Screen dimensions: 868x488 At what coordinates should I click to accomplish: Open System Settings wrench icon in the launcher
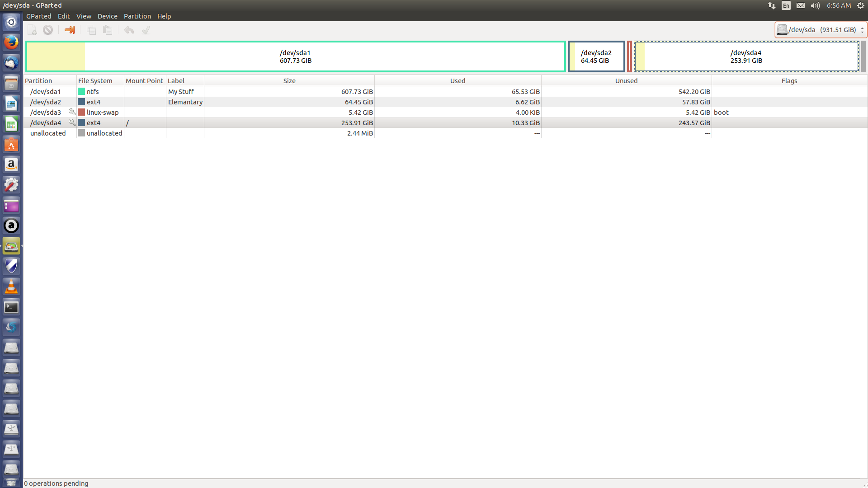(11, 185)
